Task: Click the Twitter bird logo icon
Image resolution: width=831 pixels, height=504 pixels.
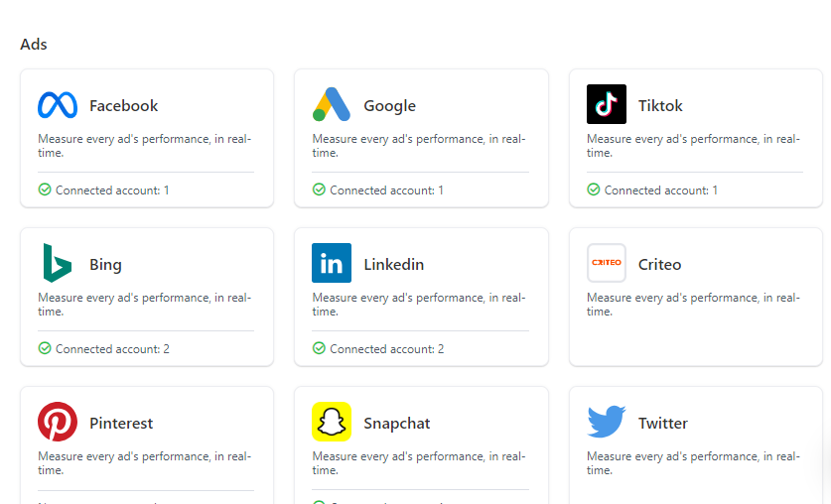Action: coord(607,423)
